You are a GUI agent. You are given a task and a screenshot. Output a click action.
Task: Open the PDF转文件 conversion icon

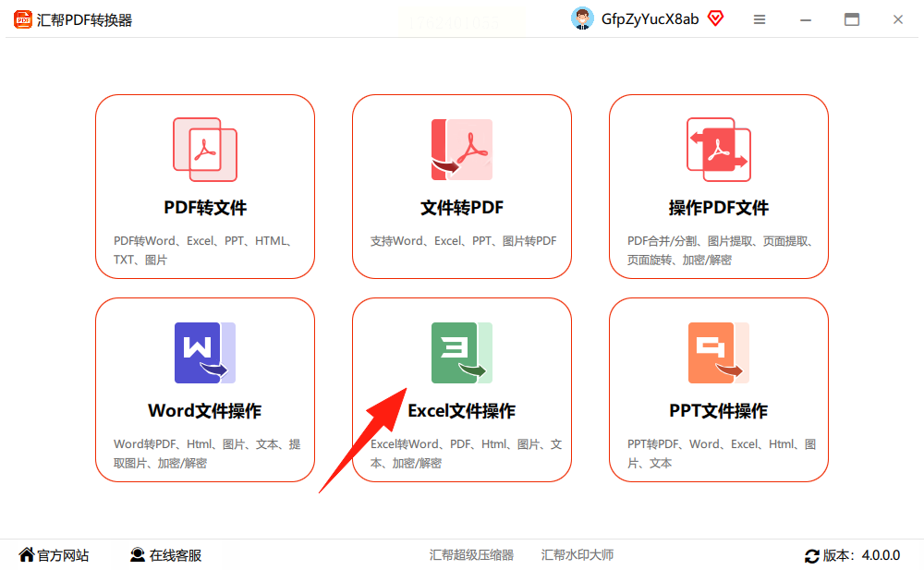[x=205, y=150]
